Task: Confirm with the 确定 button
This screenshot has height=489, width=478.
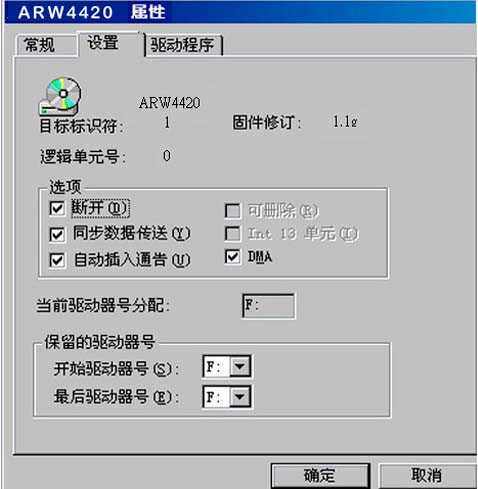Action: 320,475
